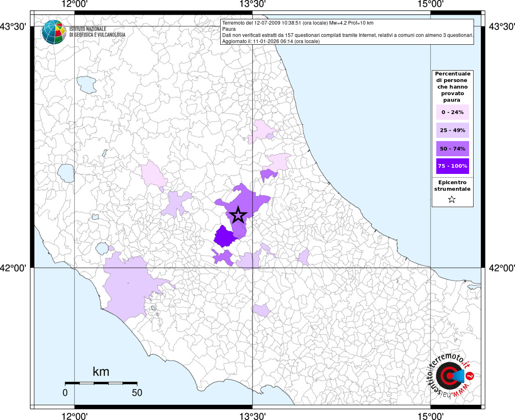Image resolution: width=515 pixels, height=420 pixels.
Task: Click the top 13°30' longitude label
Action: (x=253, y=4)
